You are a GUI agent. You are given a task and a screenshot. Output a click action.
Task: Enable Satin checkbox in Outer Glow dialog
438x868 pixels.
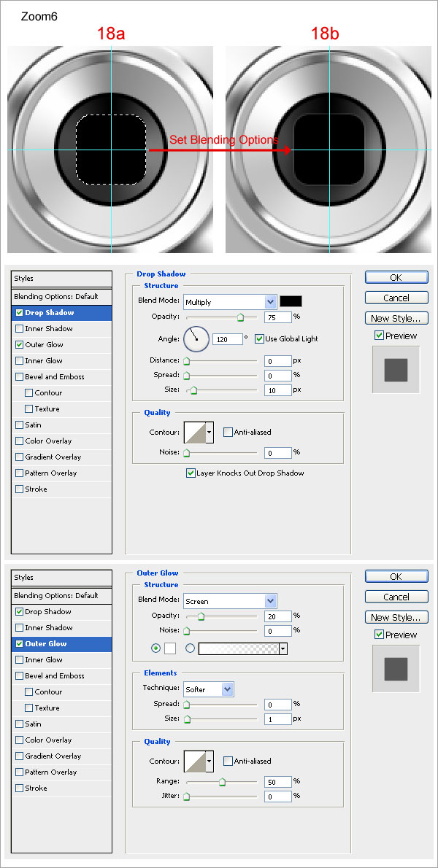pos(20,724)
